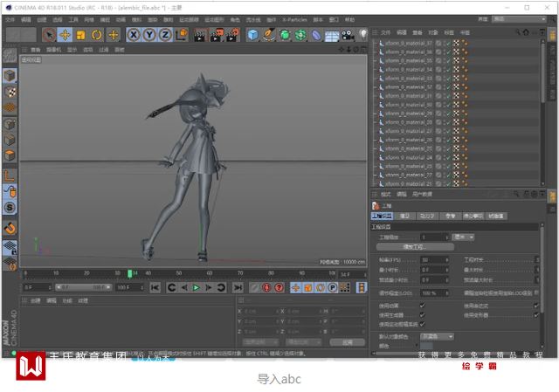Toggle the 使用生成器 checkbox

423,314
